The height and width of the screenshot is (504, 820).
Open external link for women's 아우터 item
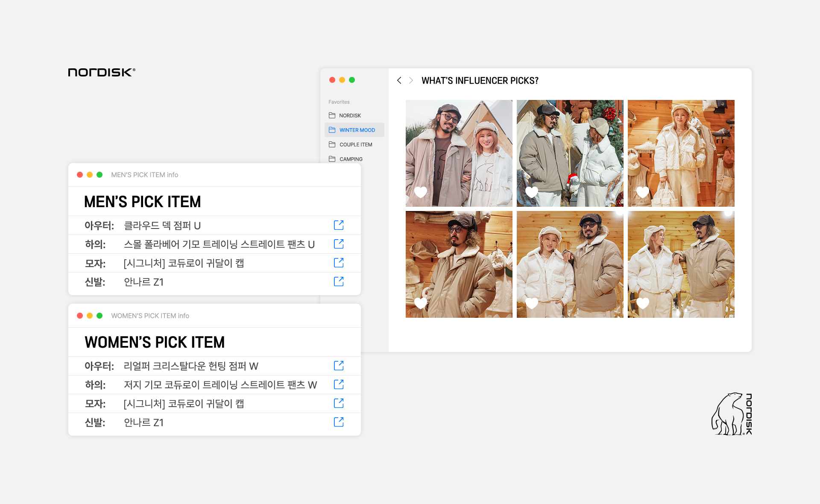pyautogui.click(x=339, y=366)
